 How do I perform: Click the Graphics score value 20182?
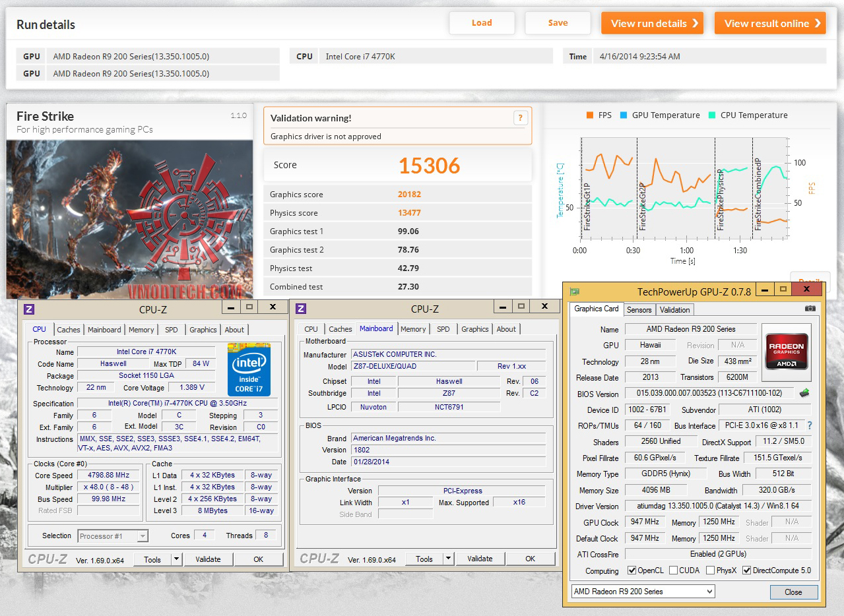[x=409, y=195]
